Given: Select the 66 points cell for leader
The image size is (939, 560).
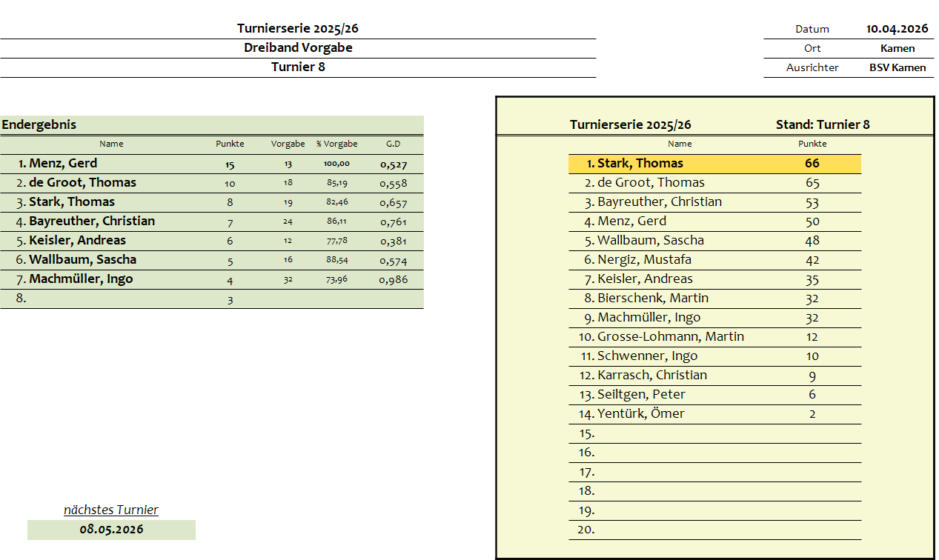Looking at the screenshot, I should tap(812, 164).
